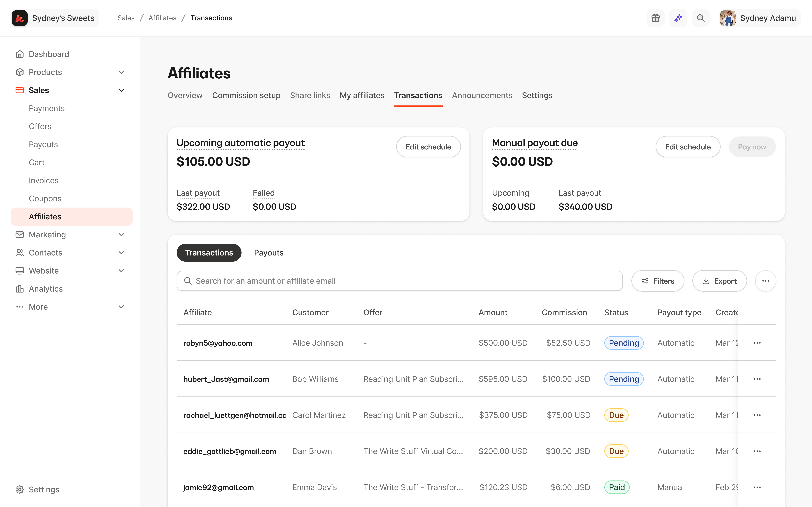
Task: Click the More ellipsis icon in sidebar
Action: [x=20, y=307]
